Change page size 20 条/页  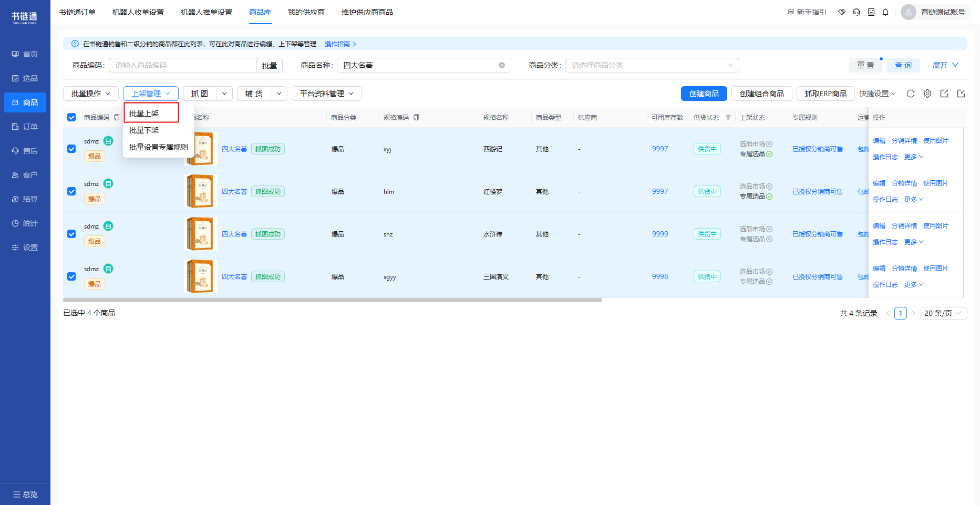(944, 313)
